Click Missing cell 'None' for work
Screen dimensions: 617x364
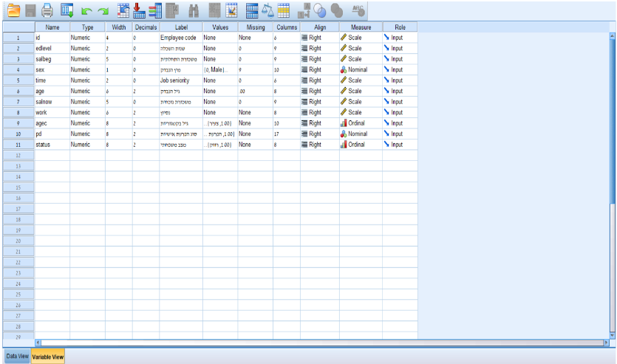coord(256,112)
